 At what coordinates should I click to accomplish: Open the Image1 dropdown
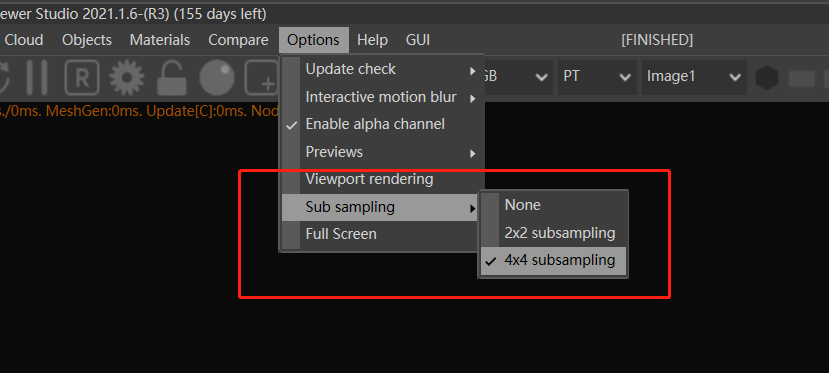click(694, 77)
